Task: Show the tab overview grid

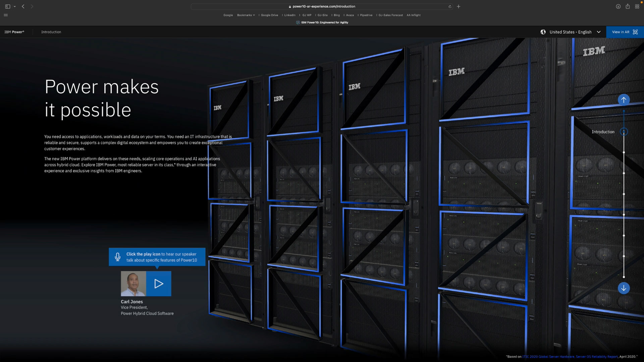Action: click(637, 6)
